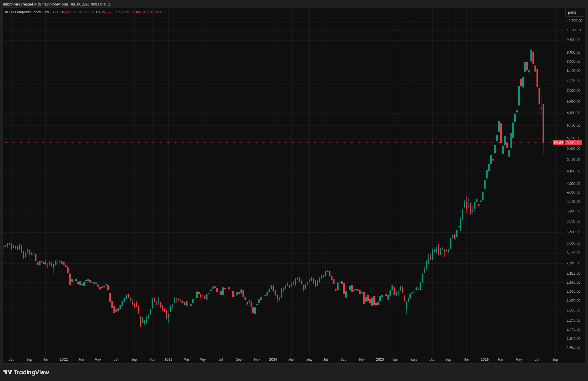Image resolution: width=588 pixels, height=381 pixels.
Task: Click the red KOSPI price line label
Action: (558, 142)
